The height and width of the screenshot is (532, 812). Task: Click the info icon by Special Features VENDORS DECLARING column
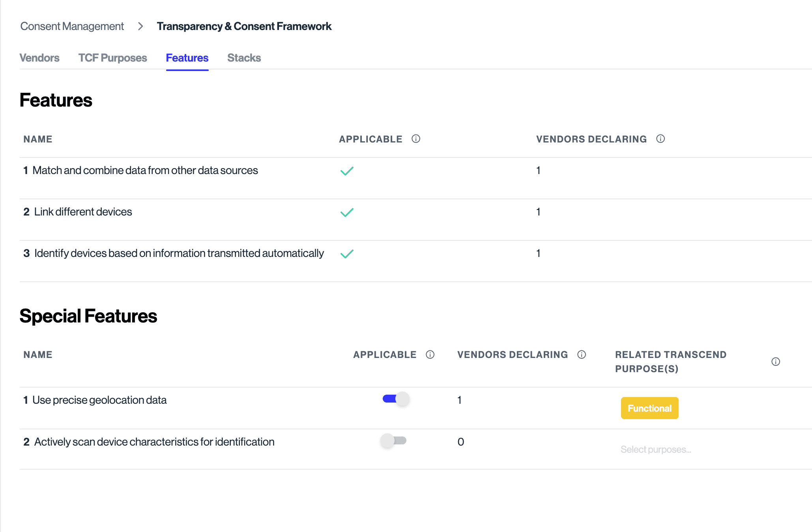581,354
